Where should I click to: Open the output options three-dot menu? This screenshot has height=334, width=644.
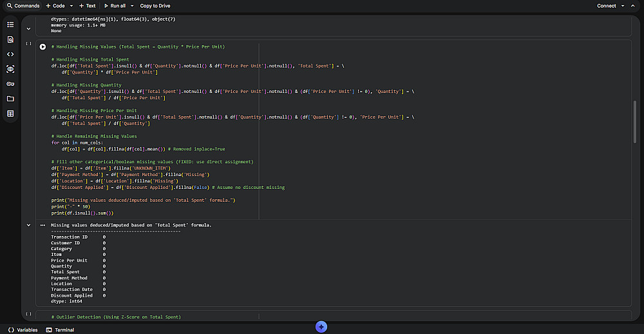[43, 225]
